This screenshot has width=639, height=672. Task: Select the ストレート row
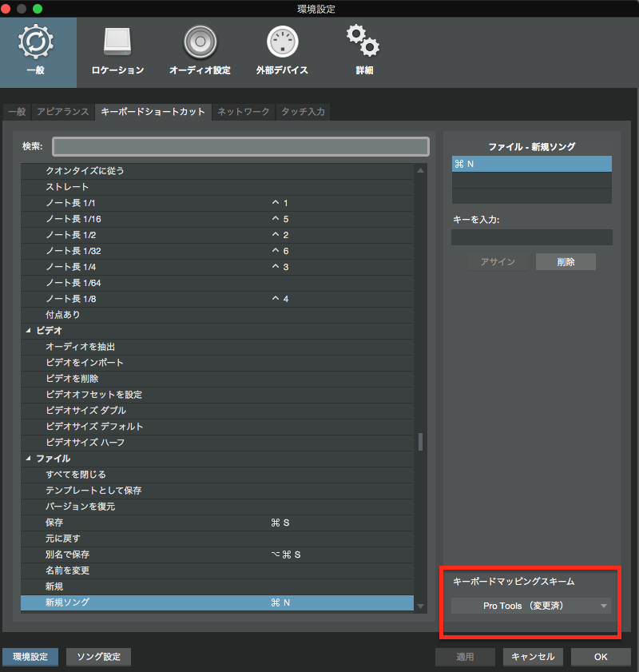[217, 187]
